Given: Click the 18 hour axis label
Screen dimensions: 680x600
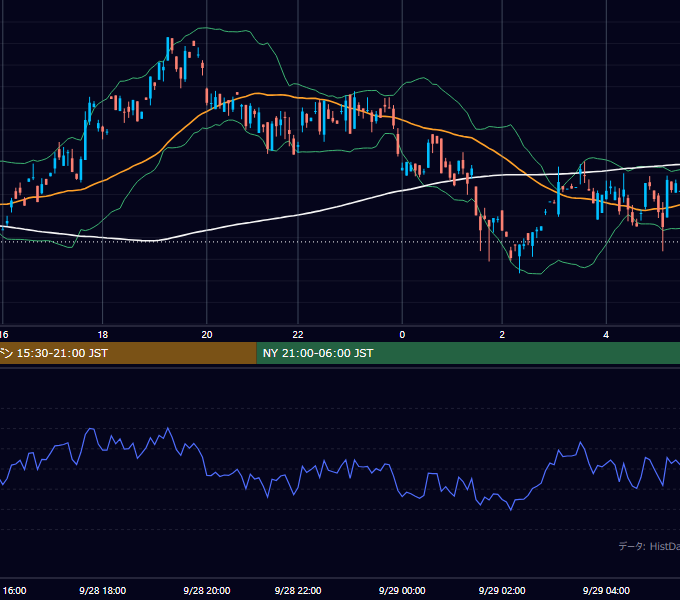Looking at the screenshot, I should [102, 335].
